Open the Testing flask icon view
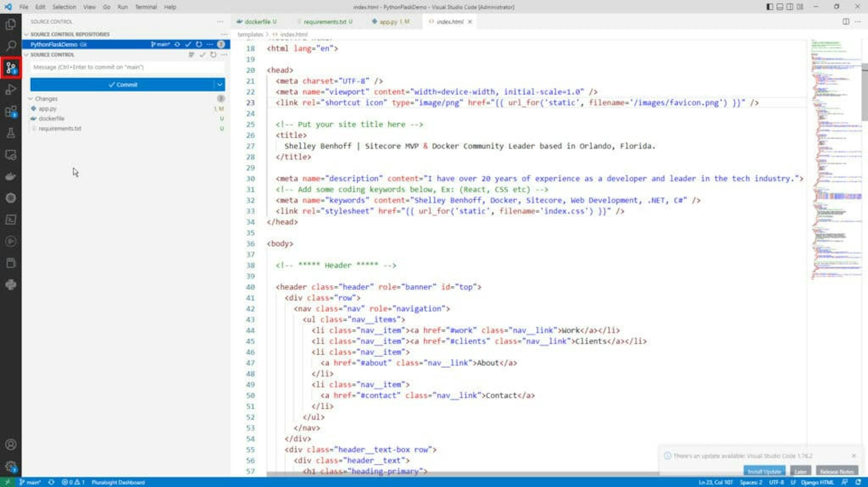This screenshot has width=868, height=487. coord(11,133)
